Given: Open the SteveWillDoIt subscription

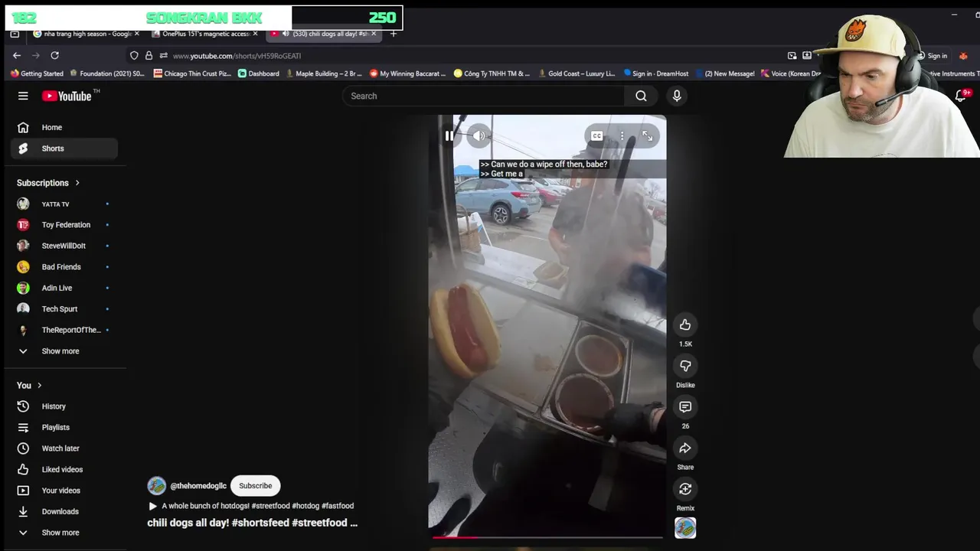Looking at the screenshot, I should pyautogui.click(x=64, y=246).
